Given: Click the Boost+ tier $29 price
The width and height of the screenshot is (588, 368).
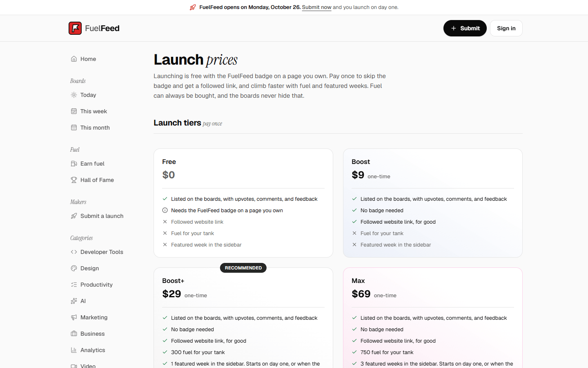Looking at the screenshot, I should pyautogui.click(x=171, y=294).
